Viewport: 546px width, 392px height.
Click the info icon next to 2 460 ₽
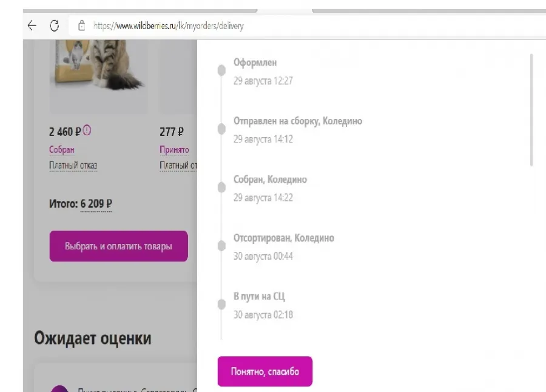click(87, 130)
